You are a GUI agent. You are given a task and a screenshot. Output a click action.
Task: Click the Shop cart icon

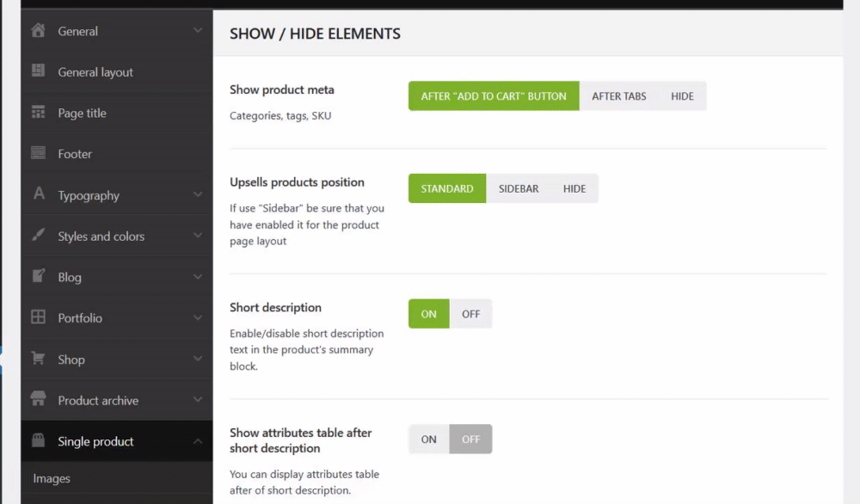pyautogui.click(x=39, y=358)
